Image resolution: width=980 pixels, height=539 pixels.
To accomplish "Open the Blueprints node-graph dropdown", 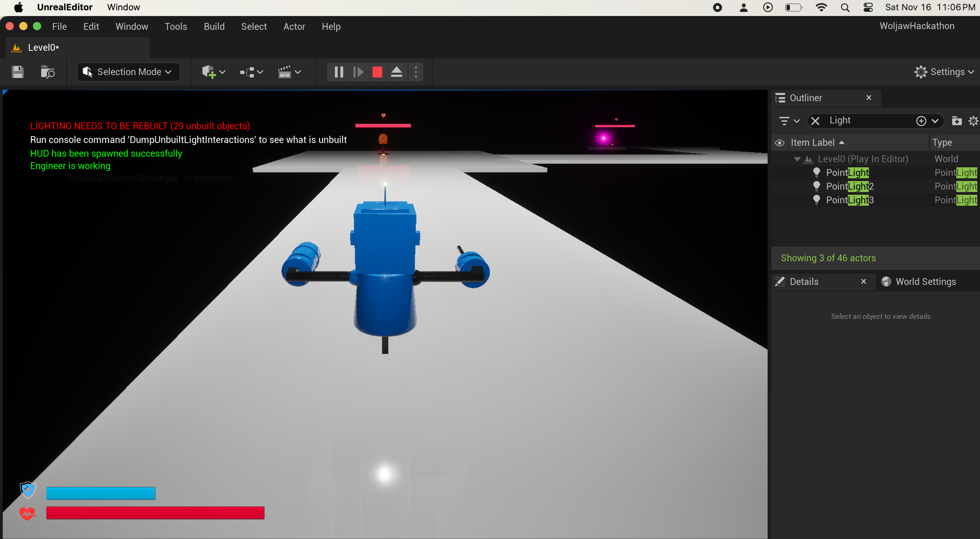I will click(251, 72).
